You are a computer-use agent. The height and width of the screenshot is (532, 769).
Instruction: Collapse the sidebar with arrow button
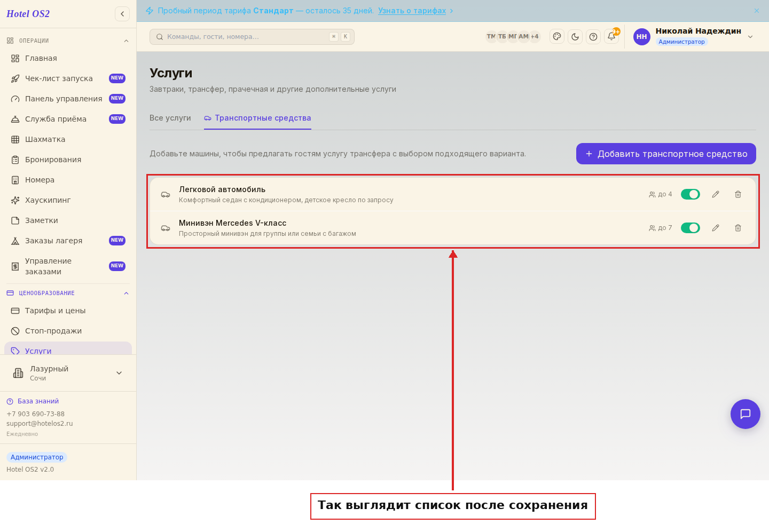click(122, 14)
